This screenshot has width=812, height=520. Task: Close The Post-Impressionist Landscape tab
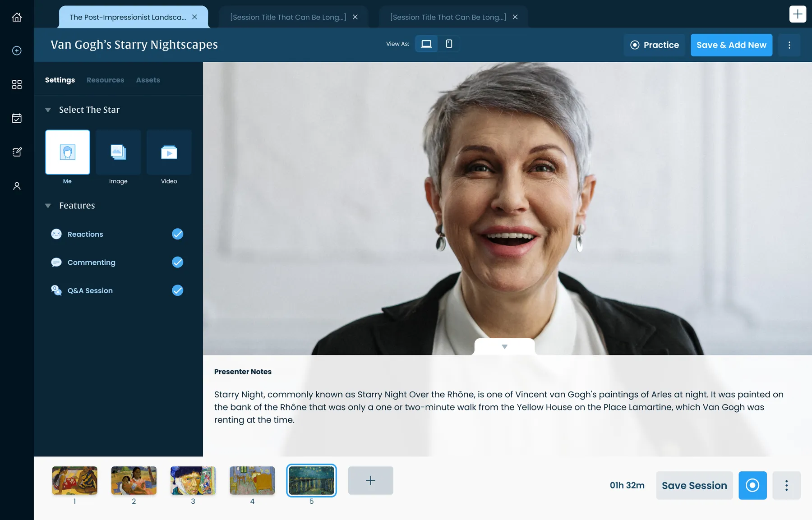pyautogui.click(x=194, y=17)
